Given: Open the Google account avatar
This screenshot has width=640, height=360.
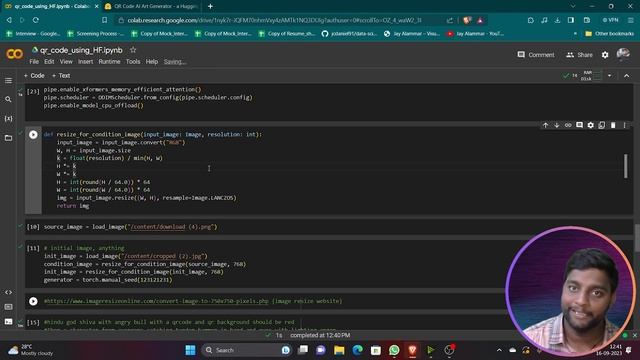Looking at the screenshot, I should click(623, 54).
